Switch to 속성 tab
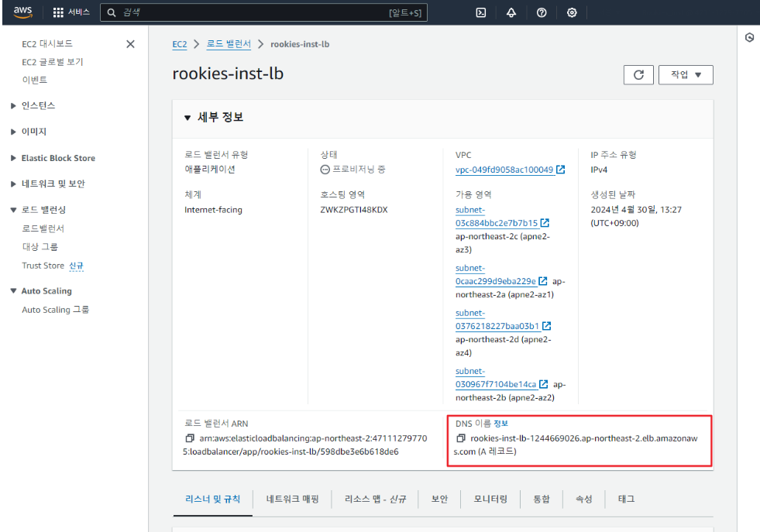Screen dimensions: 760x532 pyautogui.click(x=584, y=499)
